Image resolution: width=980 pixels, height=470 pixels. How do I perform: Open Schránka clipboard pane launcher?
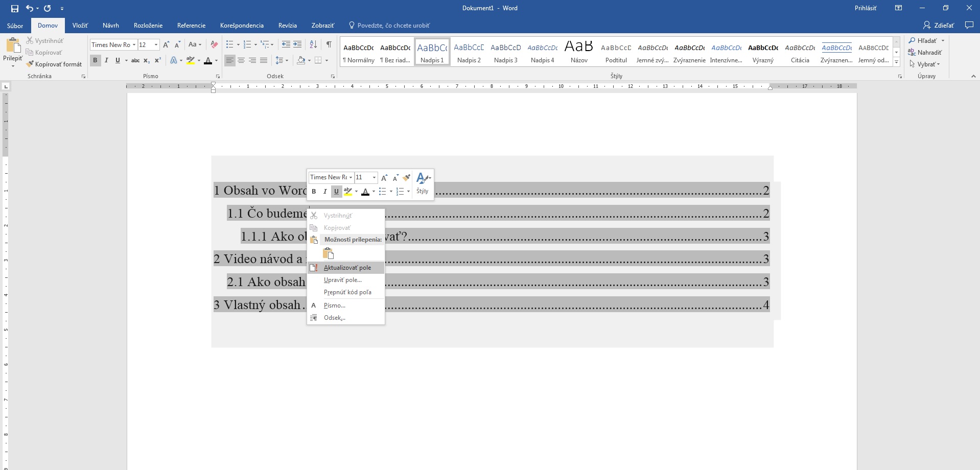(83, 76)
